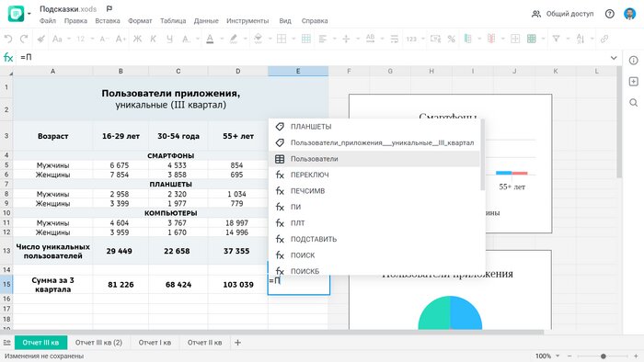Expand the sort dropdown arrow
The image size is (644, 362).
point(592,39)
